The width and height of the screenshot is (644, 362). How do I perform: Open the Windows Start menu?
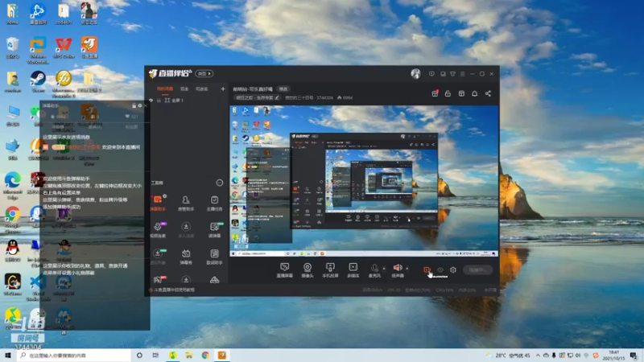click(8, 355)
